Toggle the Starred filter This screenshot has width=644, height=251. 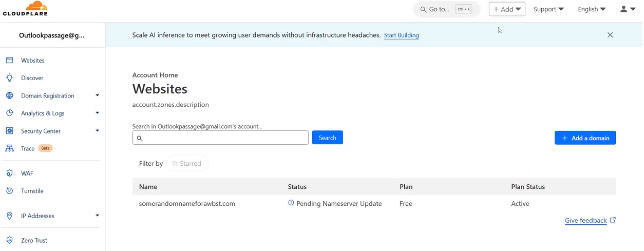click(x=187, y=163)
